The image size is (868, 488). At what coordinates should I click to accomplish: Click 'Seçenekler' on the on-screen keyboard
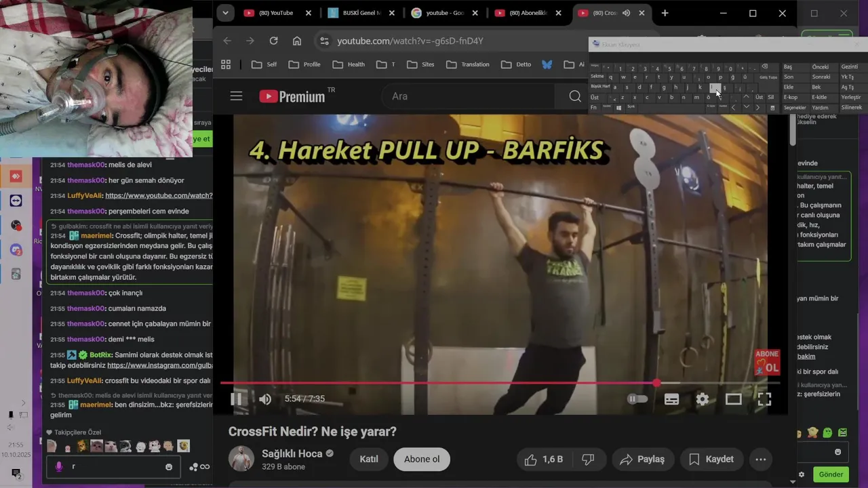[795, 108]
